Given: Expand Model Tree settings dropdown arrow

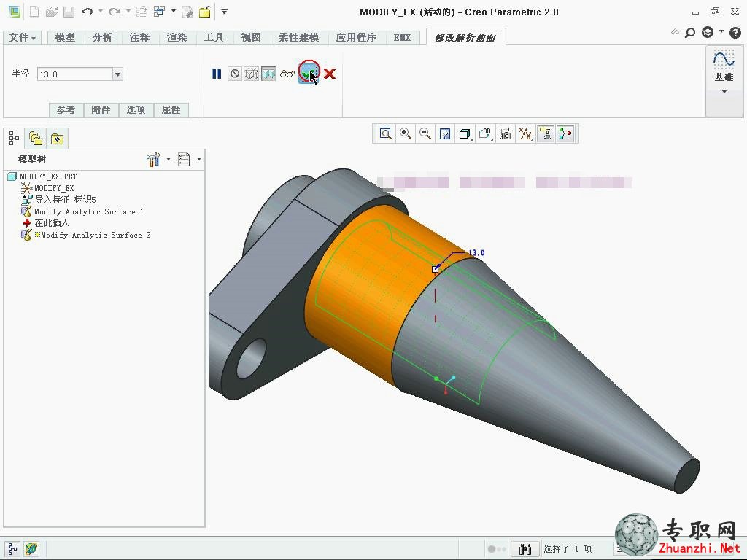Looking at the screenshot, I should click(x=169, y=159).
